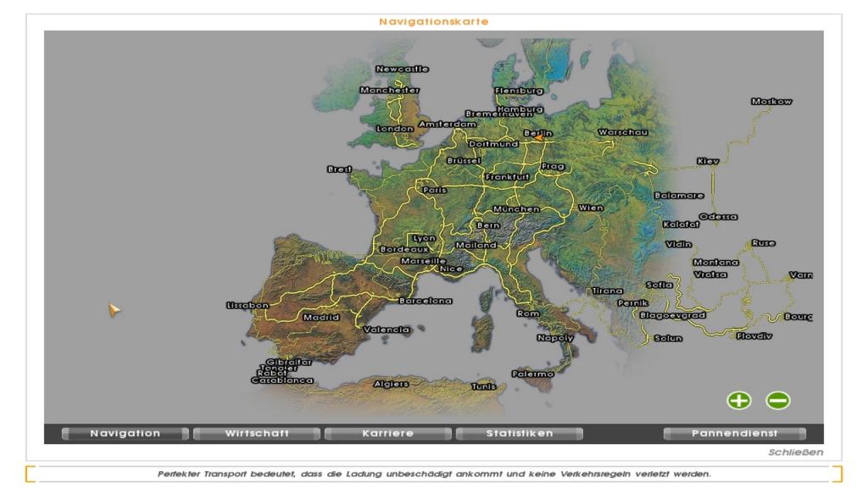Select the Newcastle city label
Image resolution: width=868 pixels, height=488 pixels.
point(403,69)
